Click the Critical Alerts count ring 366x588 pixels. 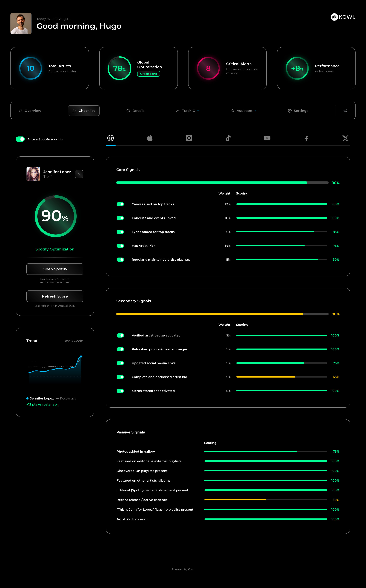(208, 68)
